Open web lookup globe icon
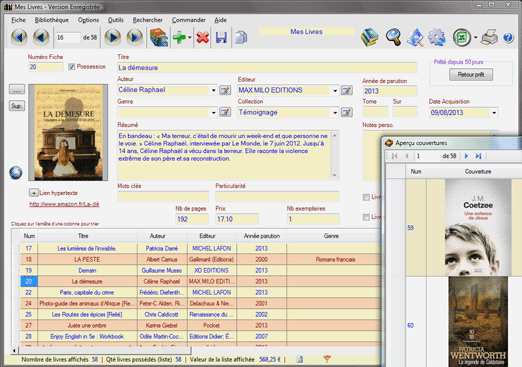Viewport: 522px width, 367px height. [16, 173]
